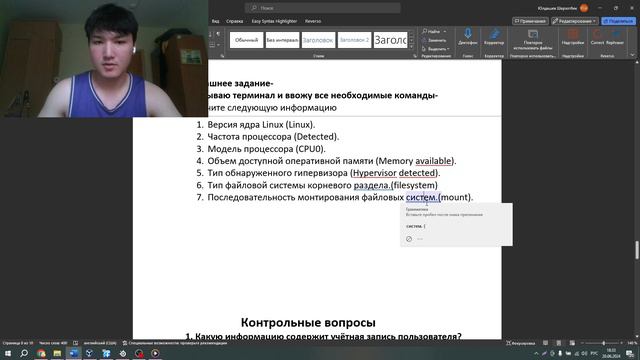The width and height of the screenshot is (640, 360).
Task: Open the notifications center icon
Action: click(x=630, y=353)
